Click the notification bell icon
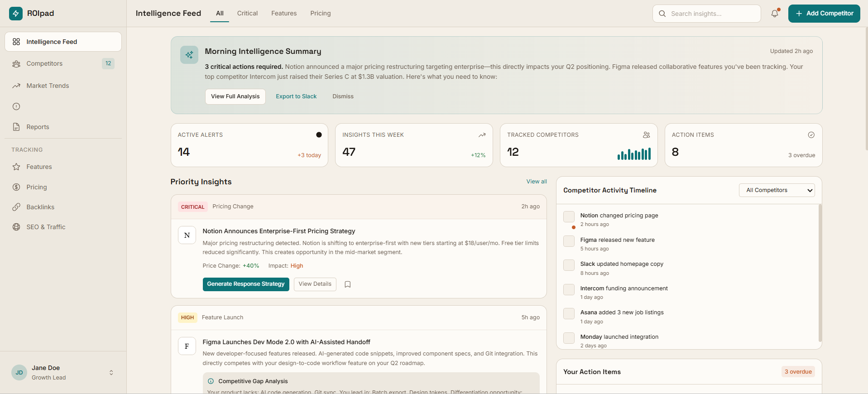Image resolution: width=868 pixels, height=394 pixels. [775, 14]
